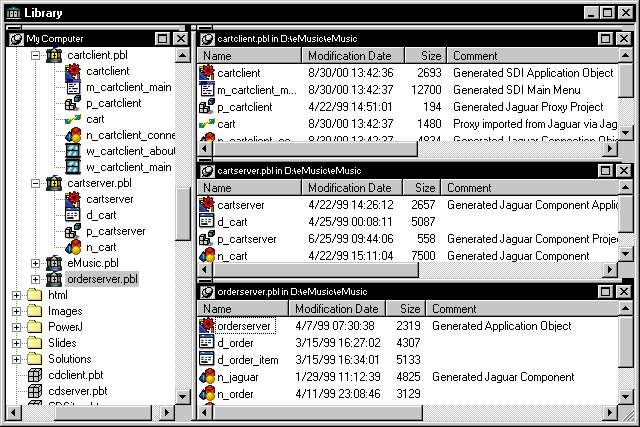Select the n_cartclient_connect icon in tree
640x427 pixels.
(73, 135)
